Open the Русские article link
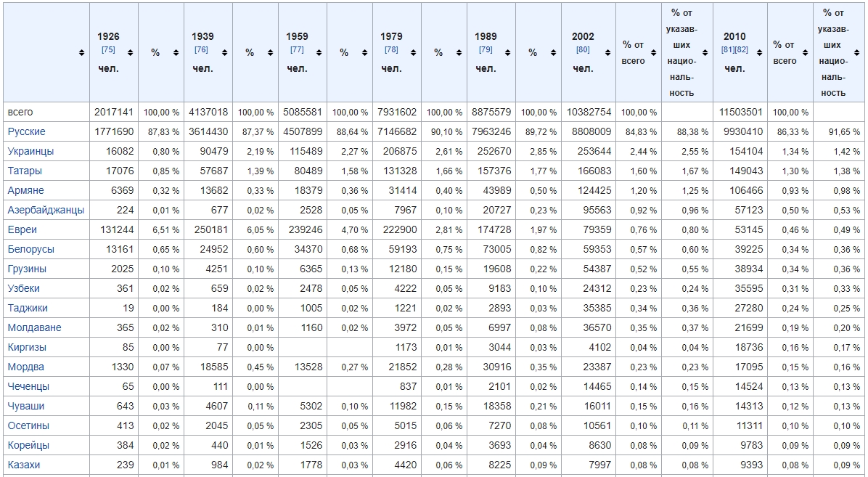 point(26,131)
